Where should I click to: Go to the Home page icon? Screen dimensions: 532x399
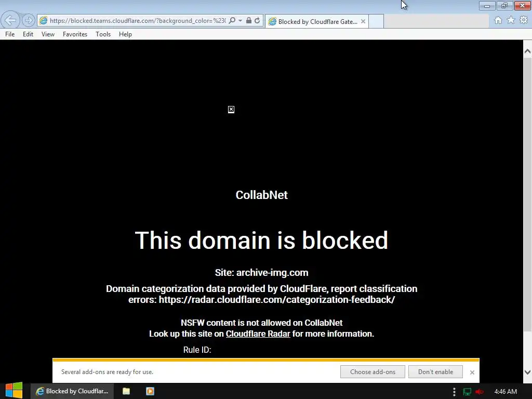[x=498, y=20]
